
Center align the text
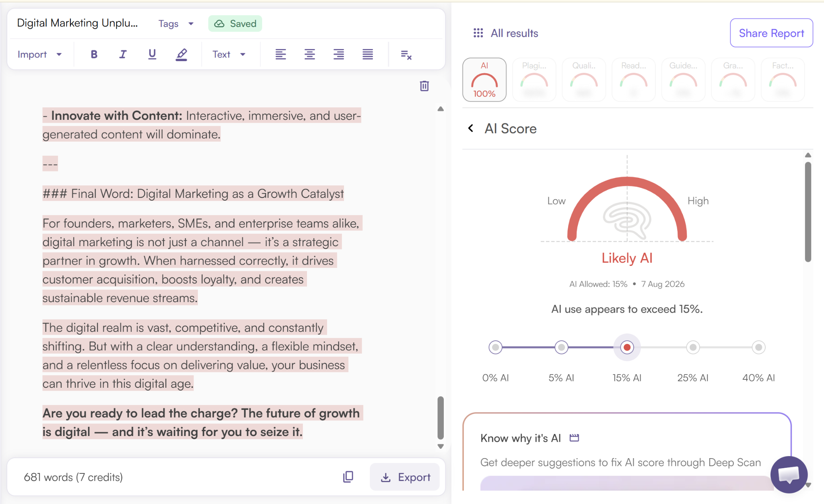pos(310,54)
